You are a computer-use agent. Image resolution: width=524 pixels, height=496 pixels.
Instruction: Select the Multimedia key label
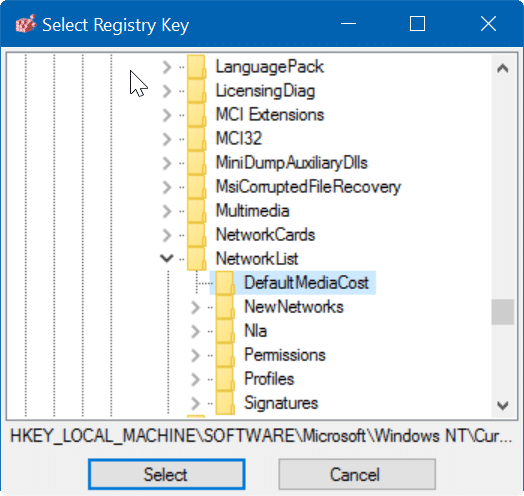click(252, 211)
